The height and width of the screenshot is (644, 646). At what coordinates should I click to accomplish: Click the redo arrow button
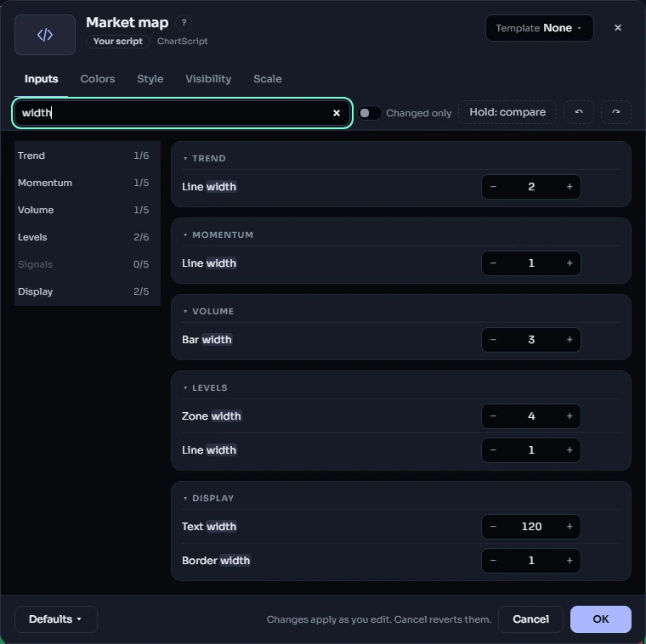616,112
